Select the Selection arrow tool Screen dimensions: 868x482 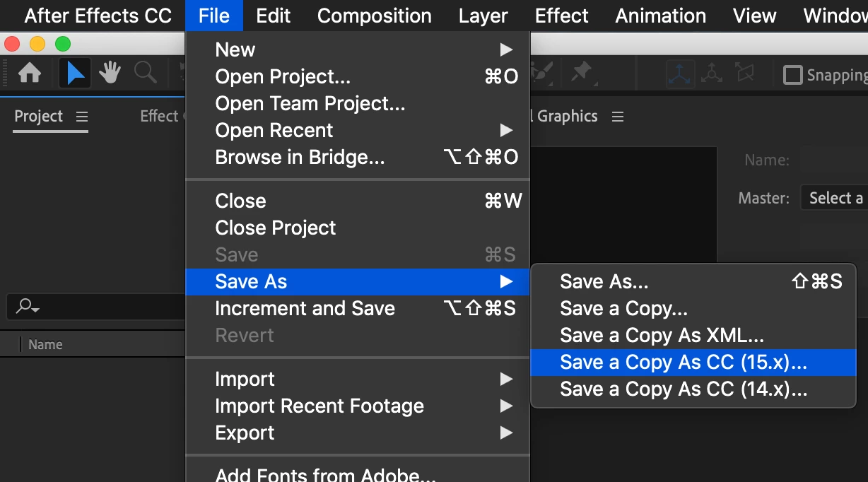point(75,74)
